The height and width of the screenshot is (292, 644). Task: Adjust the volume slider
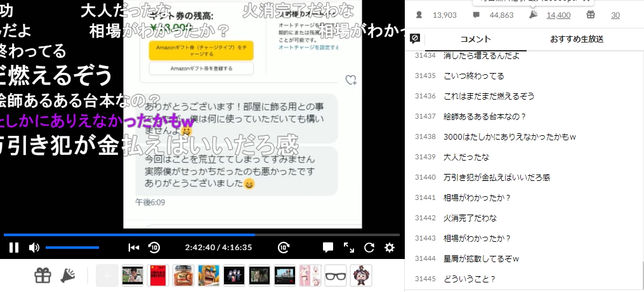click(x=72, y=248)
